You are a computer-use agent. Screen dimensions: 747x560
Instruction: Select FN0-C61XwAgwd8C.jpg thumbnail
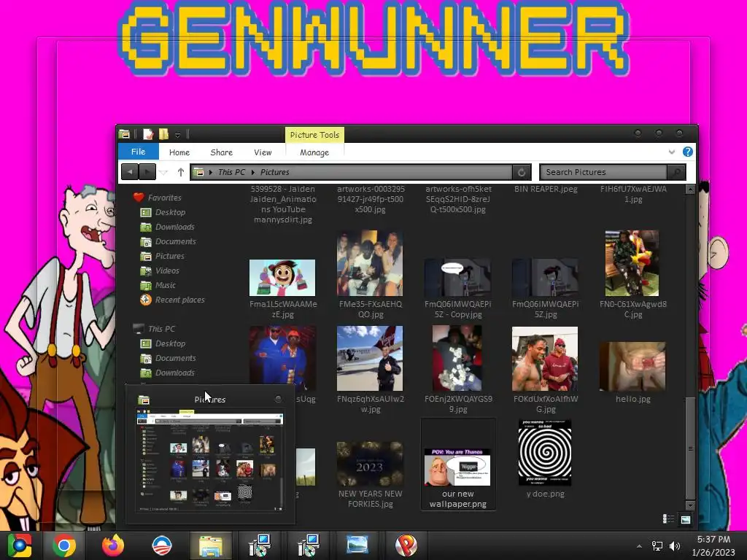632,263
